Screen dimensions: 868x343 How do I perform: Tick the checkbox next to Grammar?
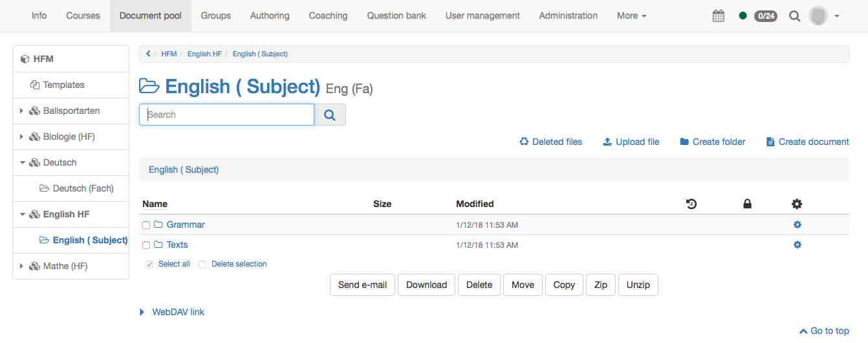[x=146, y=225]
